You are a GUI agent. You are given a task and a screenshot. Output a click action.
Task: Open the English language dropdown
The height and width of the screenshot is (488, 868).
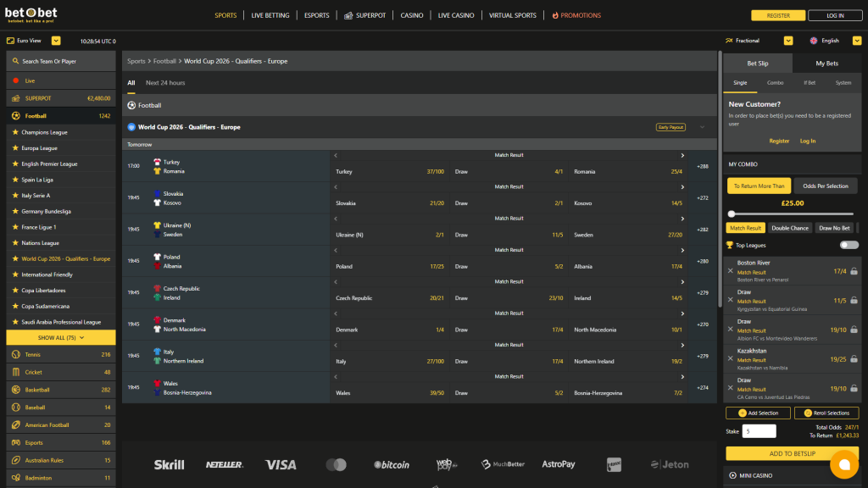pos(857,41)
